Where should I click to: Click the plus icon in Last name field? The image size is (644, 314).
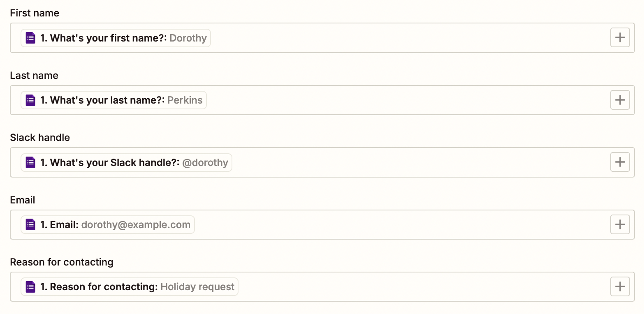click(620, 100)
